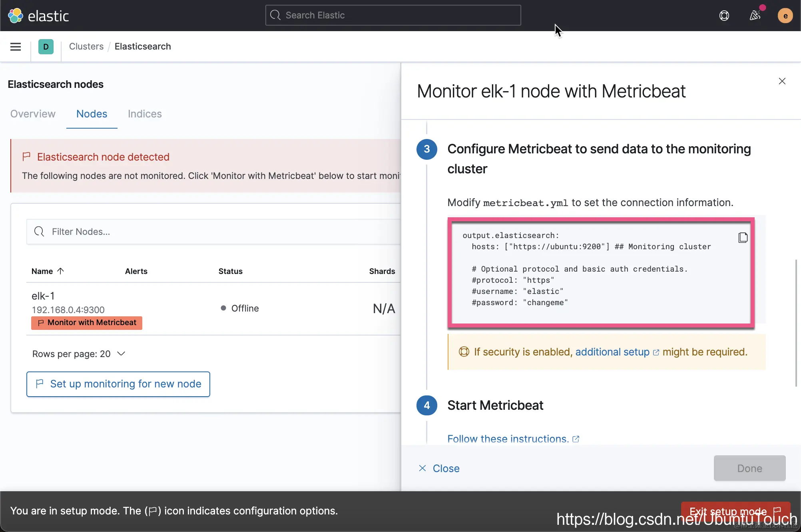This screenshot has width=801, height=532.
Task: Click the D space selector badge
Action: (x=46, y=47)
